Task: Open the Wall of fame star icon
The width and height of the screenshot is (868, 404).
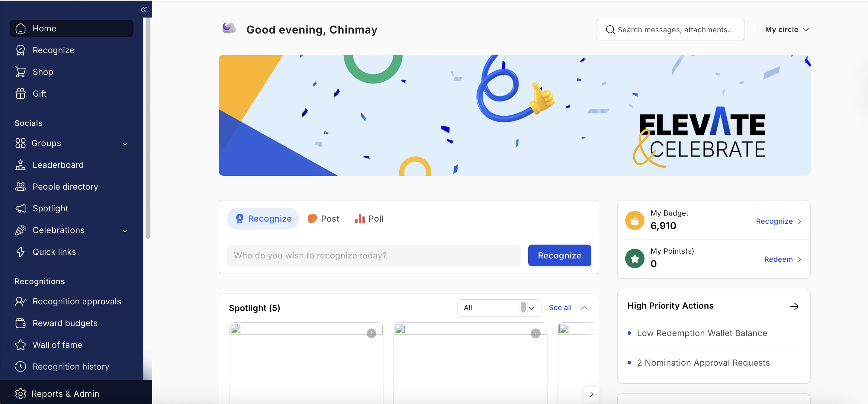Action: coord(21,345)
